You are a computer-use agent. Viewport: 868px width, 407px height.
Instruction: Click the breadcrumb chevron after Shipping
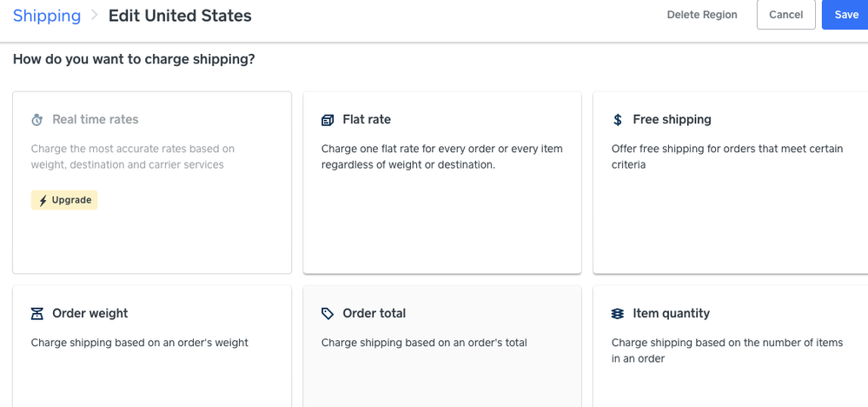[x=95, y=16]
